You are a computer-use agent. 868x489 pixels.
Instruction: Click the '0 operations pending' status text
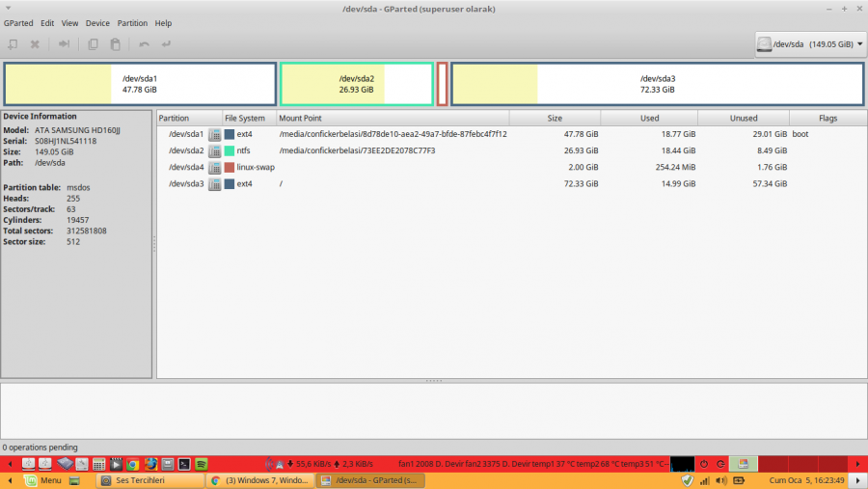click(x=40, y=448)
